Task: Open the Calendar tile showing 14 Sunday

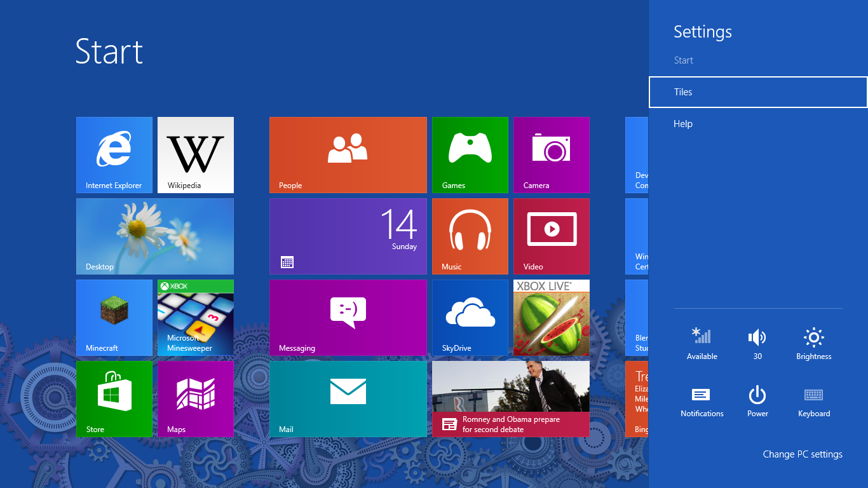Action: [x=348, y=236]
